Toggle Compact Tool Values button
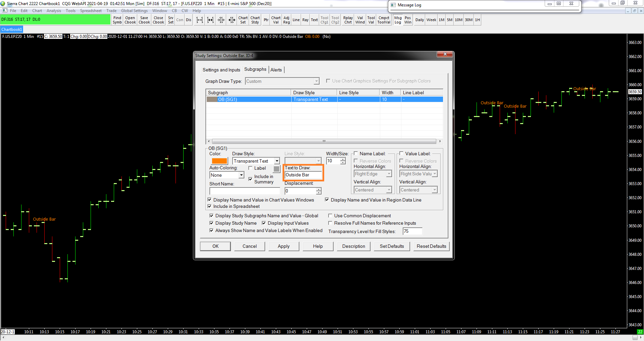Viewport: 644px width, 341px height. coord(384,20)
